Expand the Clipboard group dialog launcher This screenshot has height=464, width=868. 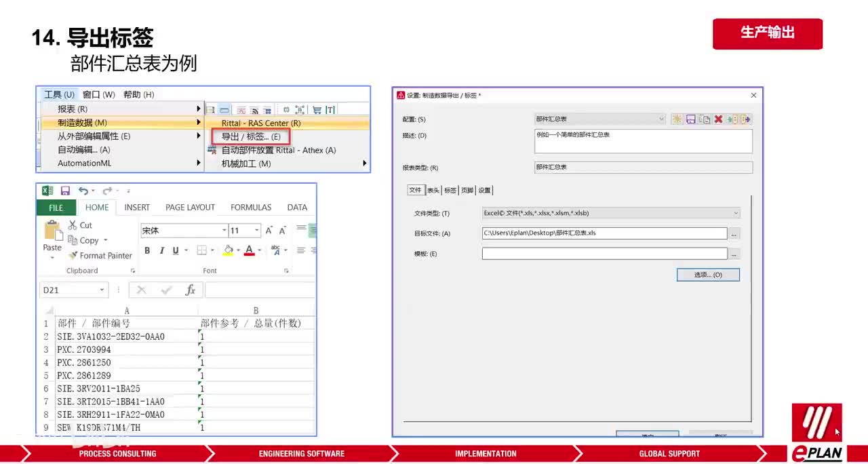tap(133, 271)
